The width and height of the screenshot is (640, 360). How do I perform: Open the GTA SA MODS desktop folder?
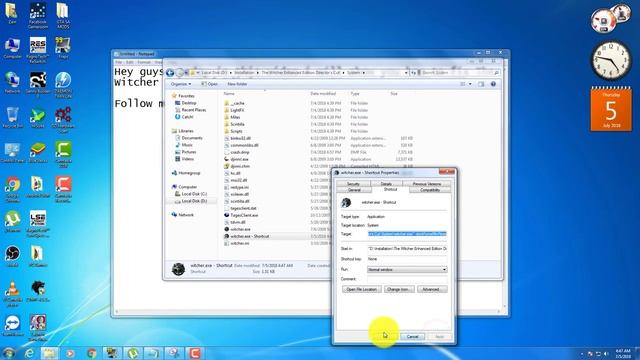(x=63, y=15)
